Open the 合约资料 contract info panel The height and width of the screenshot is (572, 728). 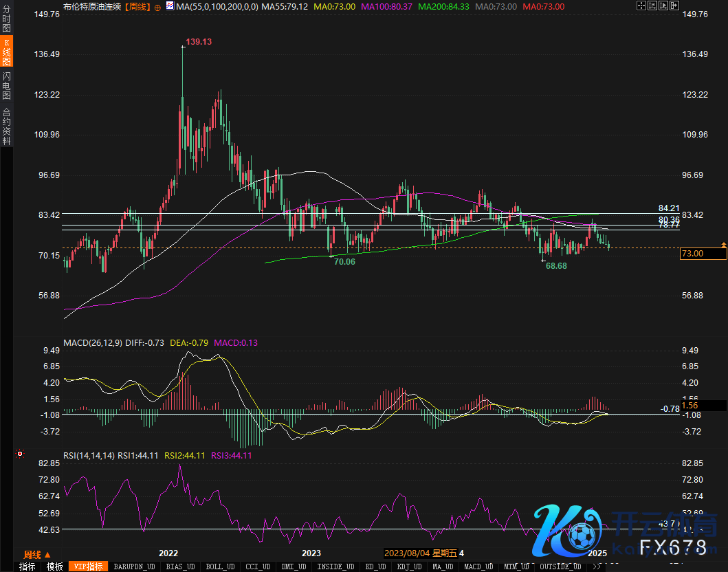point(7,126)
